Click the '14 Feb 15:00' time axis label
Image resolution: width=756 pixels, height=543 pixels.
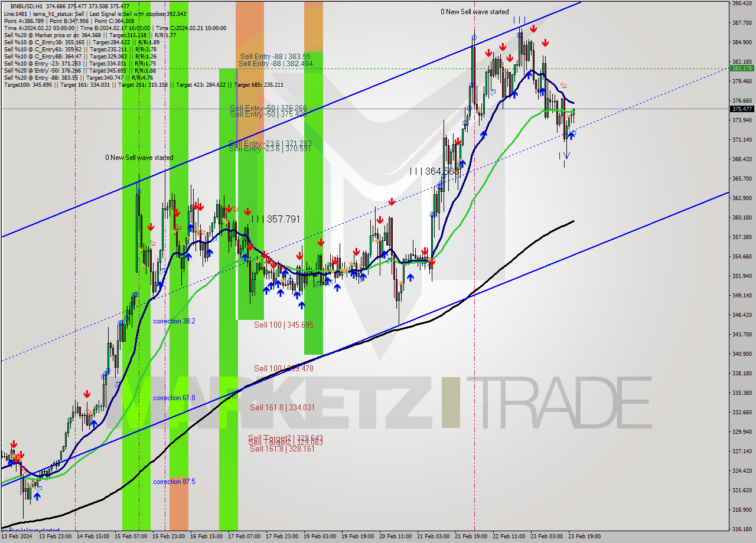pos(92,537)
